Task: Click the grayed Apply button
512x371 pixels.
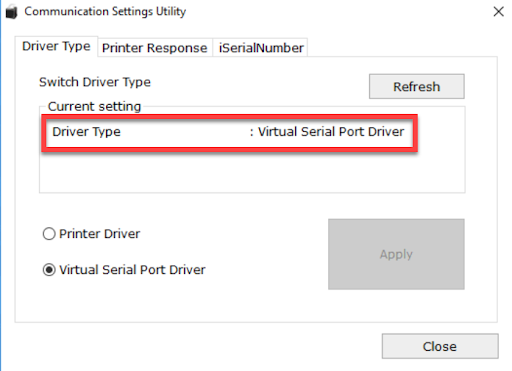Action: point(396,254)
